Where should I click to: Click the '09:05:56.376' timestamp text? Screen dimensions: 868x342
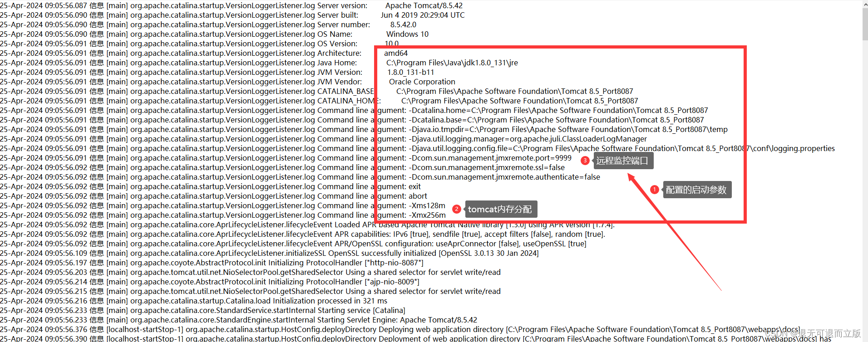(x=66, y=329)
